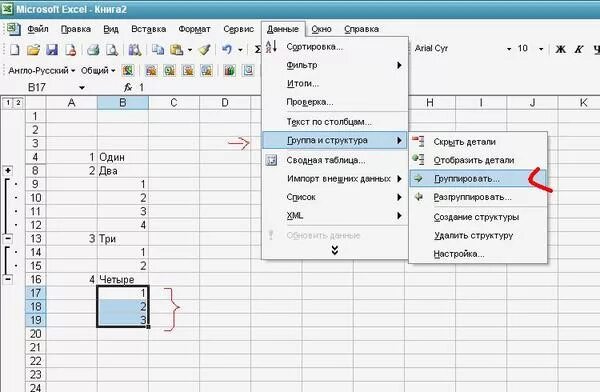The width and height of the screenshot is (600, 392).
Task: Open the Справка menu
Action: click(362, 29)
